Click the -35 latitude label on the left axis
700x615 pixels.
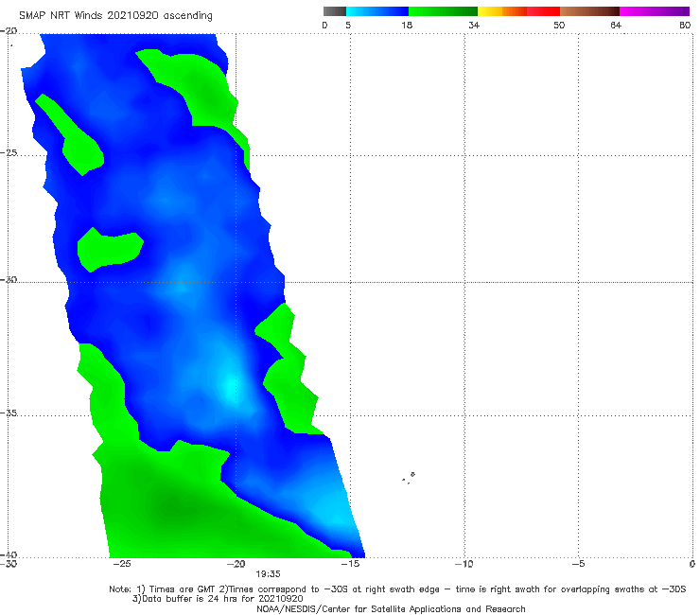coord(9,413)
